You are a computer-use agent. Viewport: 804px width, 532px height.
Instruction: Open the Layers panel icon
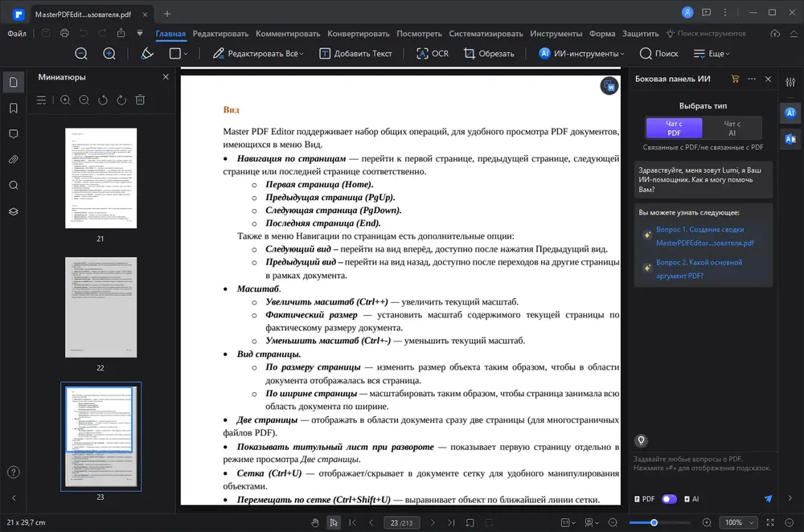pos(14,211)
